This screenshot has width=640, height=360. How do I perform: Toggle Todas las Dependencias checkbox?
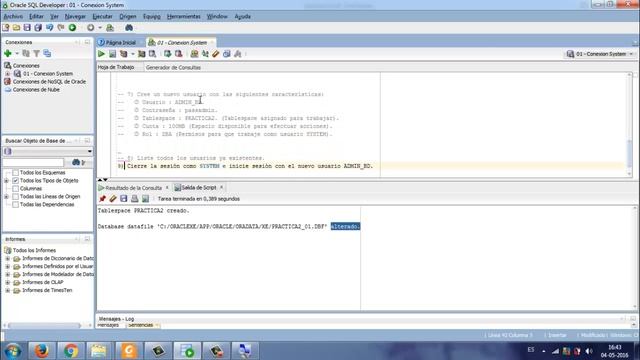point(16,204)
